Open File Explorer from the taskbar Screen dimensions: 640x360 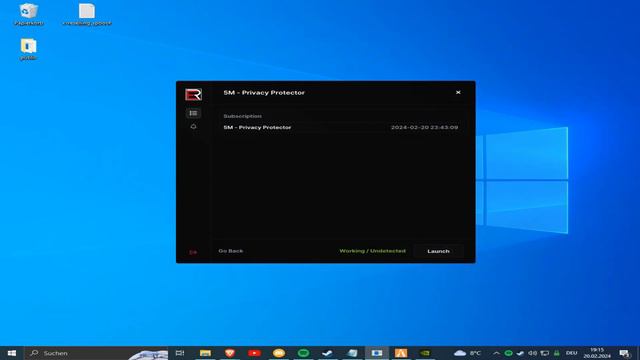(x=205, y=353)
